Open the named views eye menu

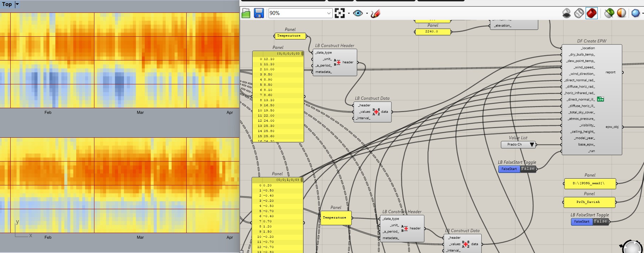[358, 14]
